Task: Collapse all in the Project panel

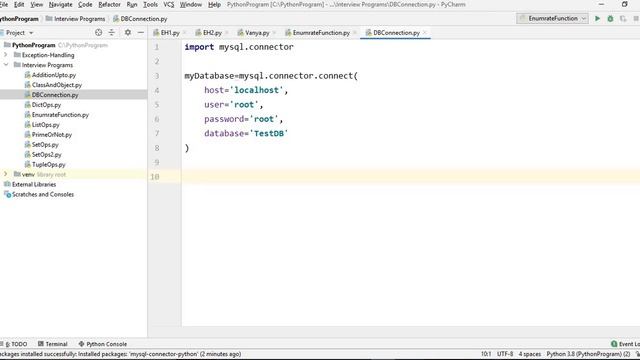Action: pyautogui.click(x=111, y=32)
